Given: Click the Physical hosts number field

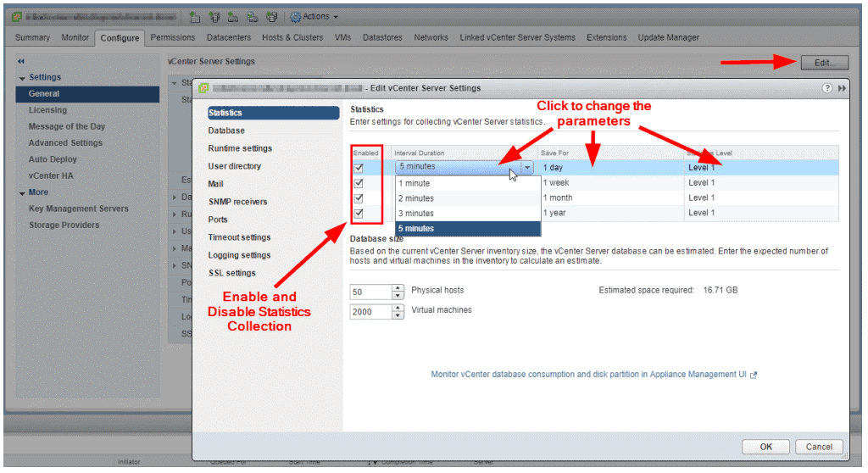Looking at the screenshot, I should 371,292.
